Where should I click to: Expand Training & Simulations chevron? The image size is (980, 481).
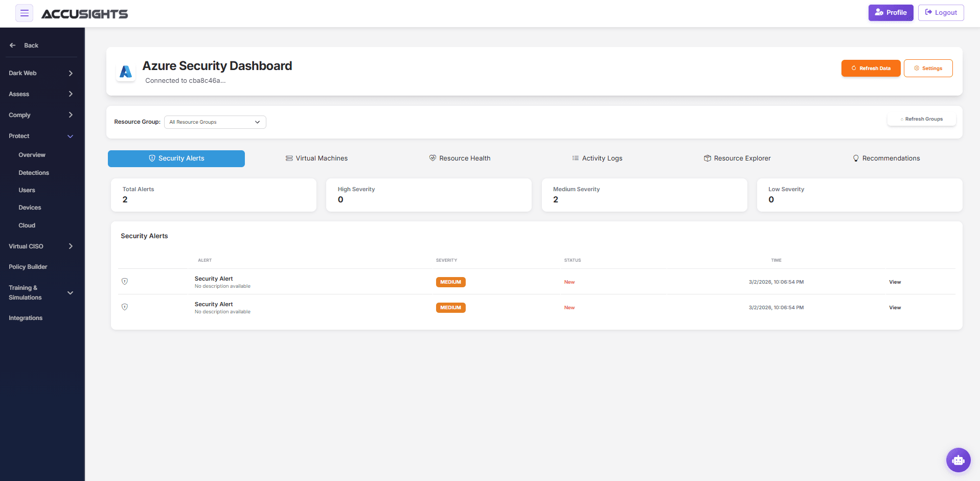pos(71,293)
